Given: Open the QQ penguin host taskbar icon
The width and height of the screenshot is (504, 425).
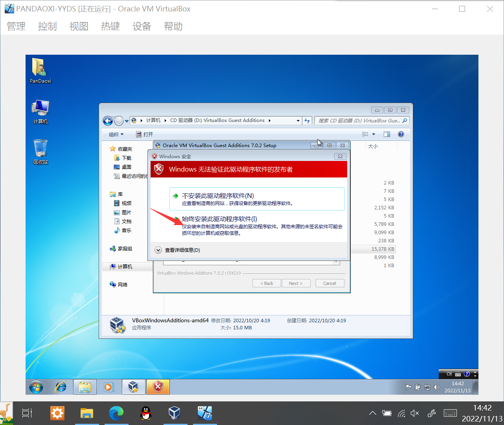Looking at the screenshot, I should click(x=146, y=413).
